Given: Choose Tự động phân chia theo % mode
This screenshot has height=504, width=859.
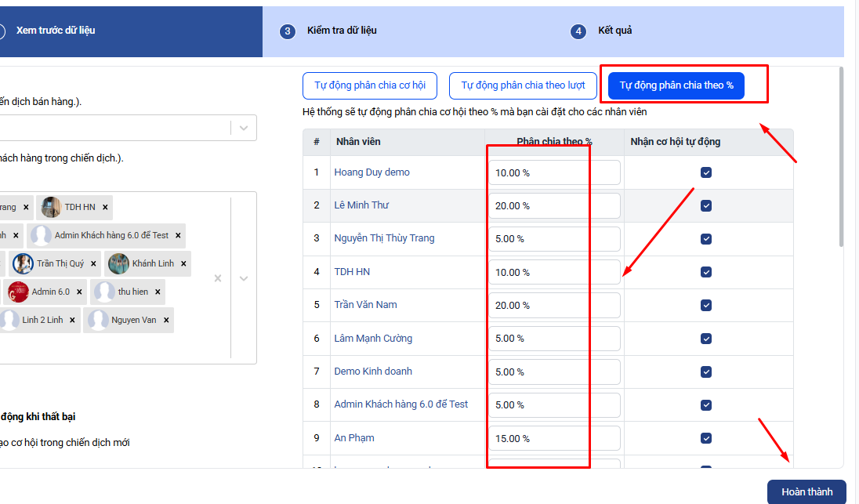Looking at the screenshot, I should 676,85.
